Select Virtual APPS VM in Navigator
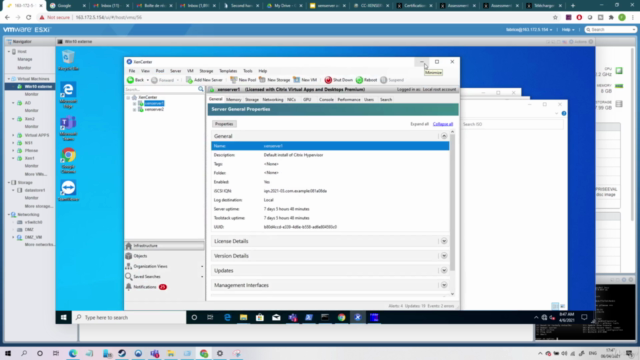640x360 pixels. [x=37, y=135]
